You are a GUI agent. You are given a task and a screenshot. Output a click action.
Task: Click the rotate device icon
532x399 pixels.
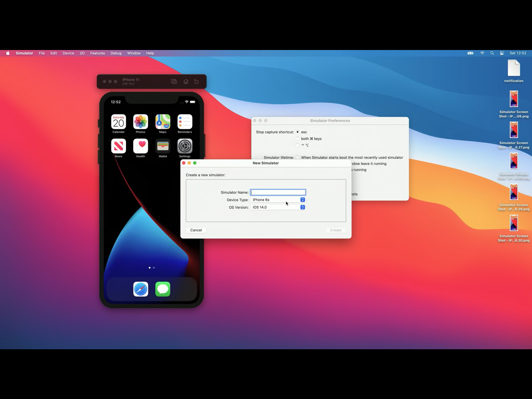pos(196,82)
